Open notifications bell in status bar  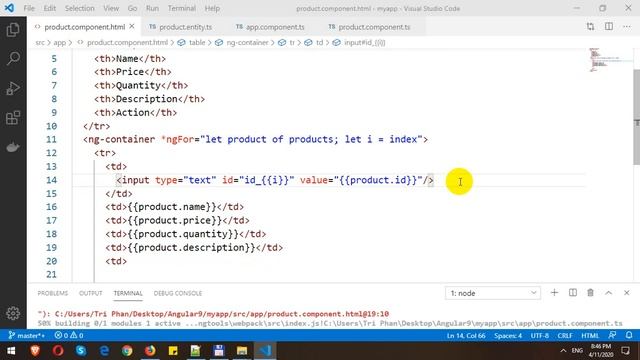pos(629,336)
